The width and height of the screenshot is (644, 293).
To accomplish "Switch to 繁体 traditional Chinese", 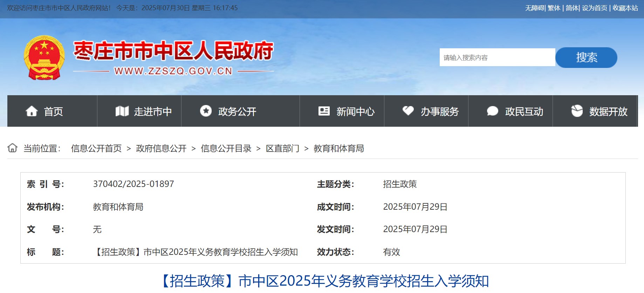I will 554,8.
